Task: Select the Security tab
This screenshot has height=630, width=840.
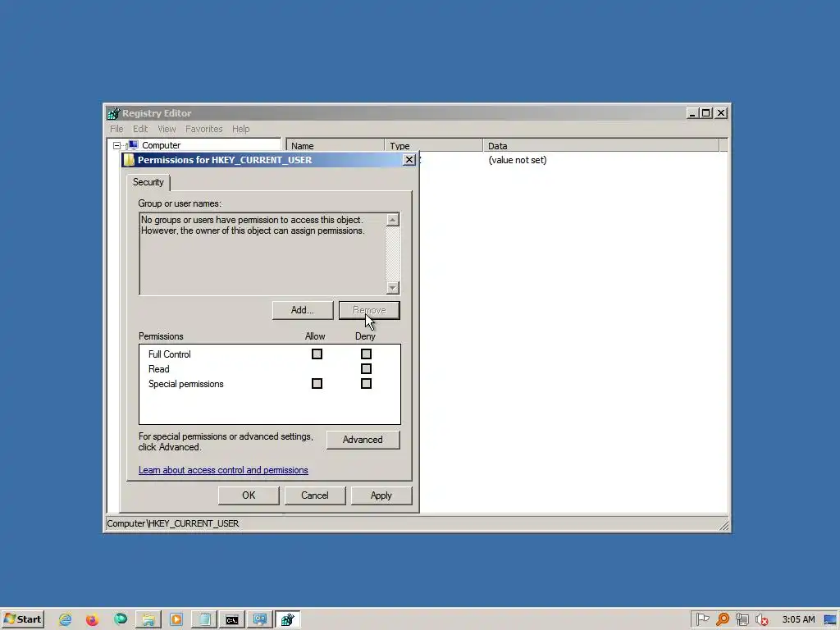Action: click(148, 182)
